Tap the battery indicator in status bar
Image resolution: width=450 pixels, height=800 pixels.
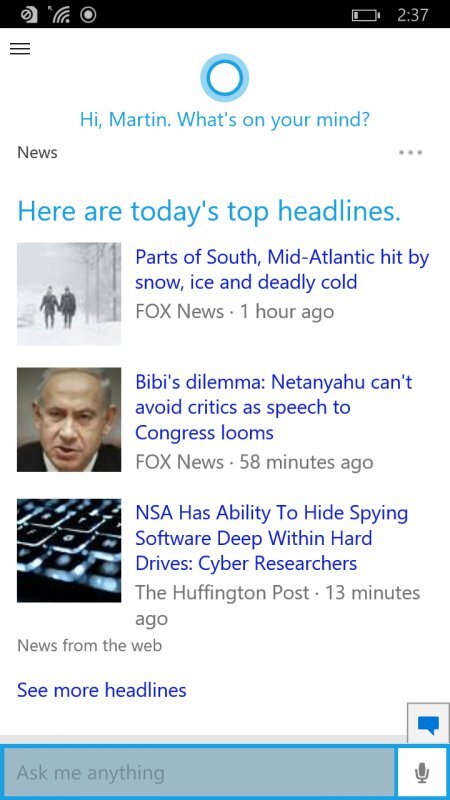pyautogui.click(x=366, y=15)
